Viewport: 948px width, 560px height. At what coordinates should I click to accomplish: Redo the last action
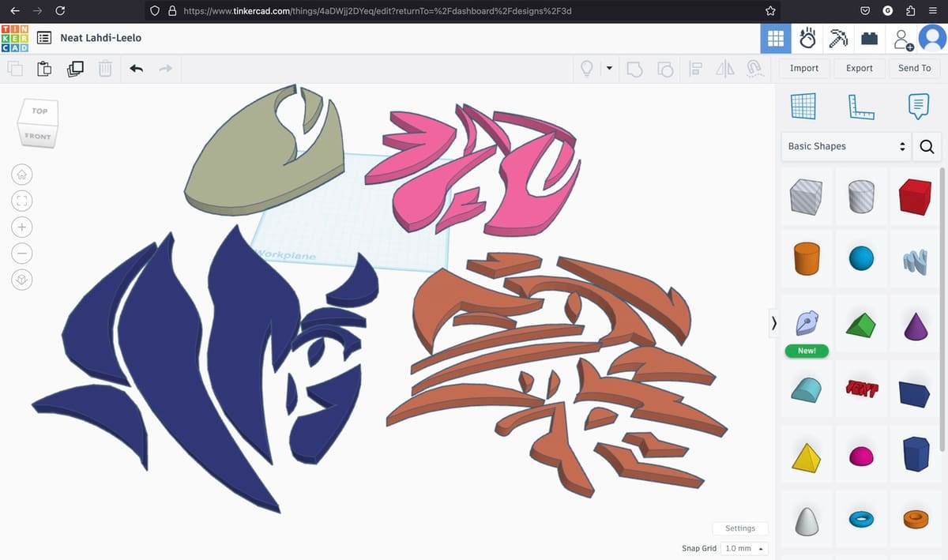coord(165,69)
